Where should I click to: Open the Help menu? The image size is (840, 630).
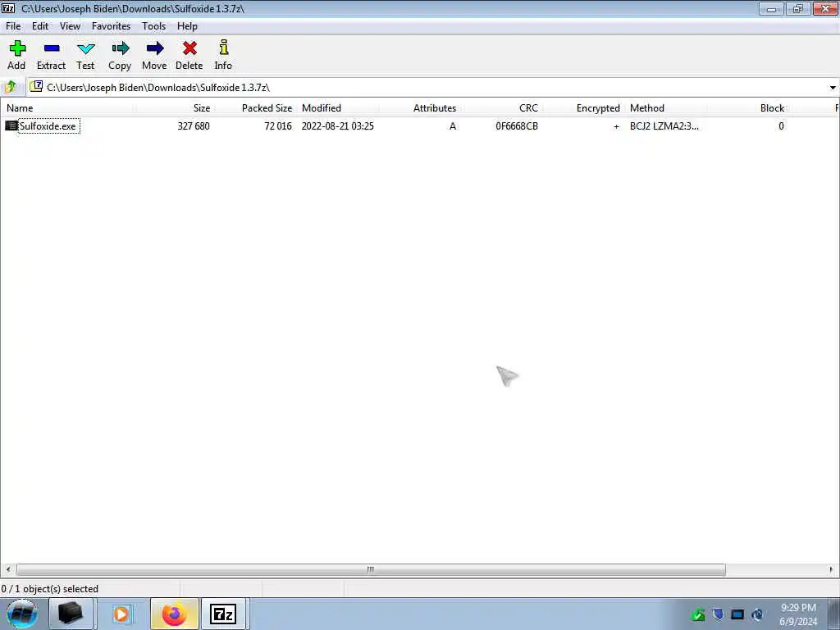pyautogui.click(x=187, y=25)
